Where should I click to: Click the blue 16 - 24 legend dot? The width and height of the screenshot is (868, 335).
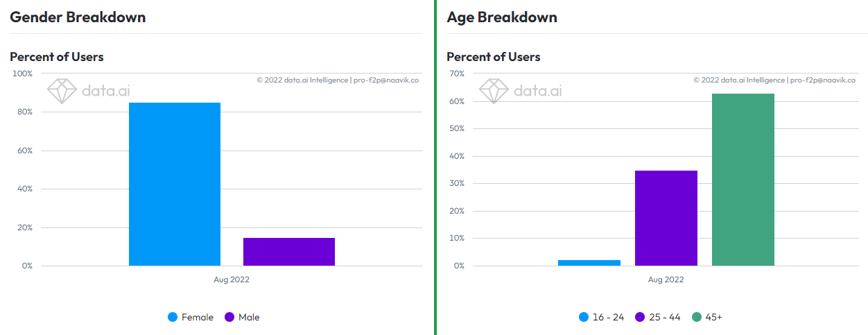(x=584, y=317)
